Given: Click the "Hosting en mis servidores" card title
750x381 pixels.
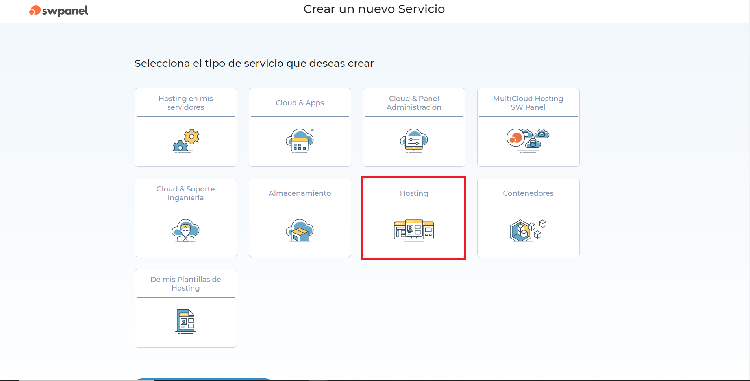Looking at the screenshot, I should [x=186, y=103].
